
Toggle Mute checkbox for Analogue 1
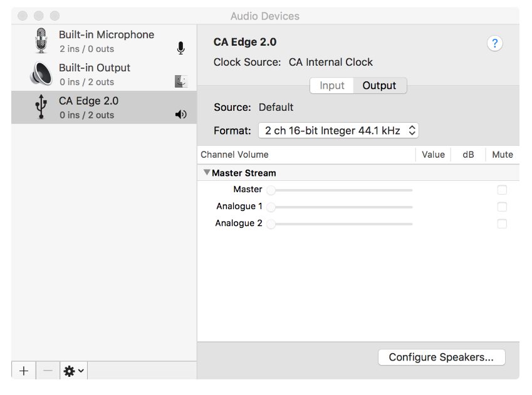coord(502,207)
